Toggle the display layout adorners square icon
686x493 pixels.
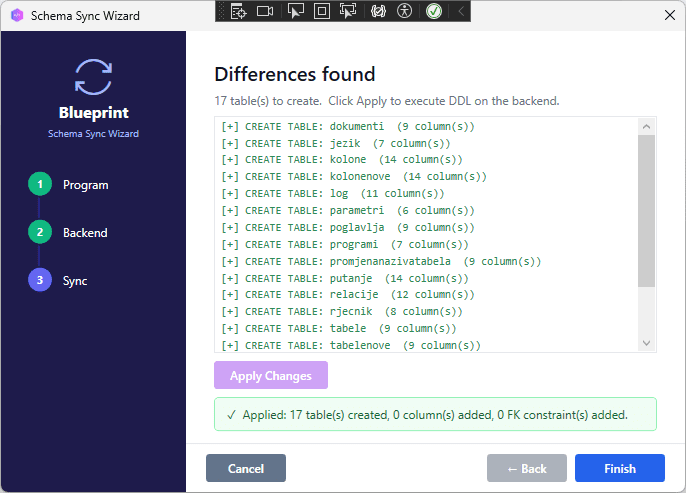coord(322,11)
